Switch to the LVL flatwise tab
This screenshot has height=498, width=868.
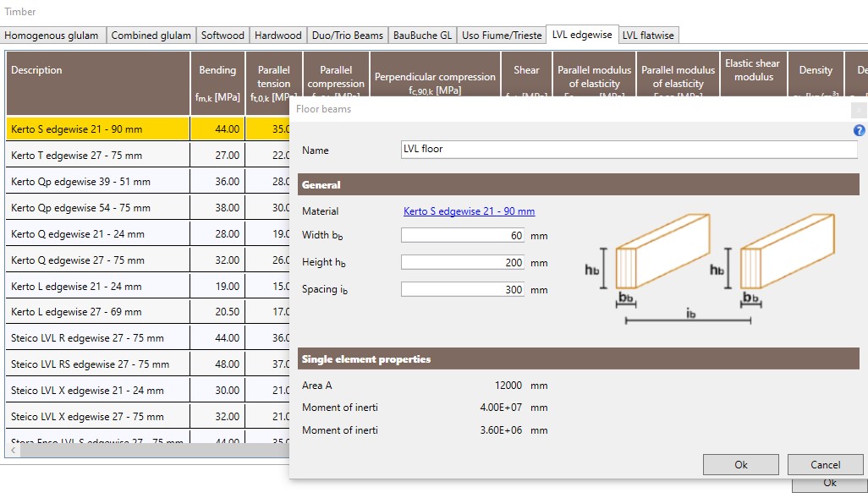(x=648, y=36)
